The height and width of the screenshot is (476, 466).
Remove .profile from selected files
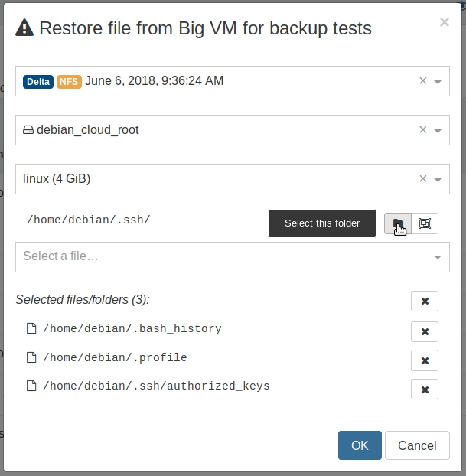click(x=425, y=360)
